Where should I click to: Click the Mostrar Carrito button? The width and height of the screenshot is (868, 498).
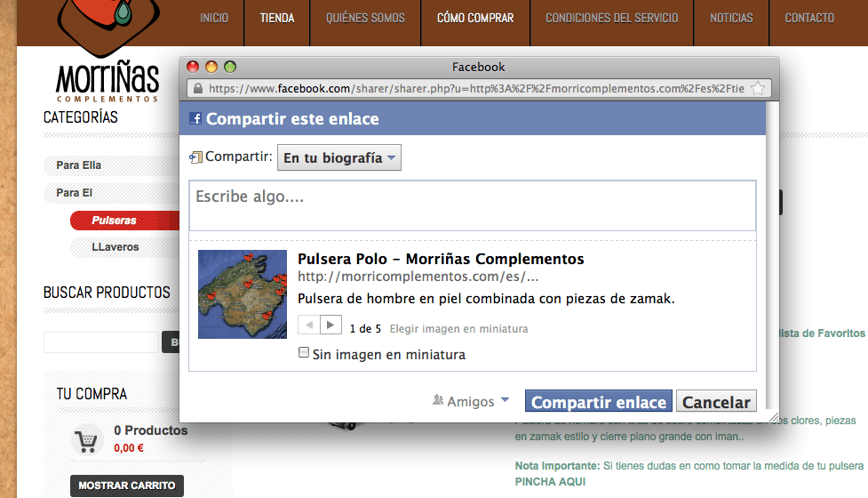127,486
